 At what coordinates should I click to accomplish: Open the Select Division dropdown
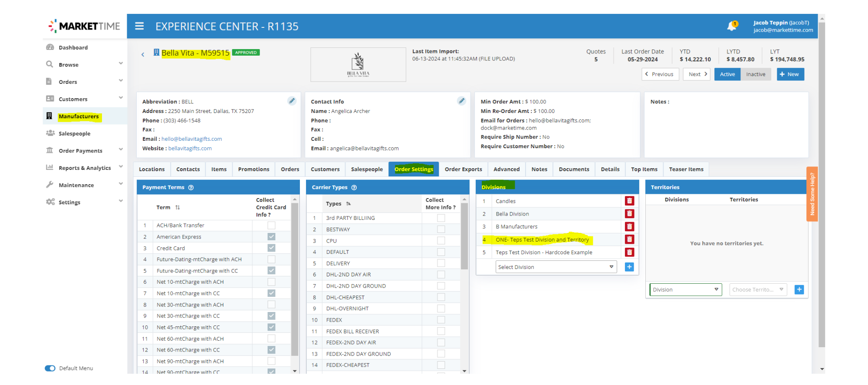(556, 267)
